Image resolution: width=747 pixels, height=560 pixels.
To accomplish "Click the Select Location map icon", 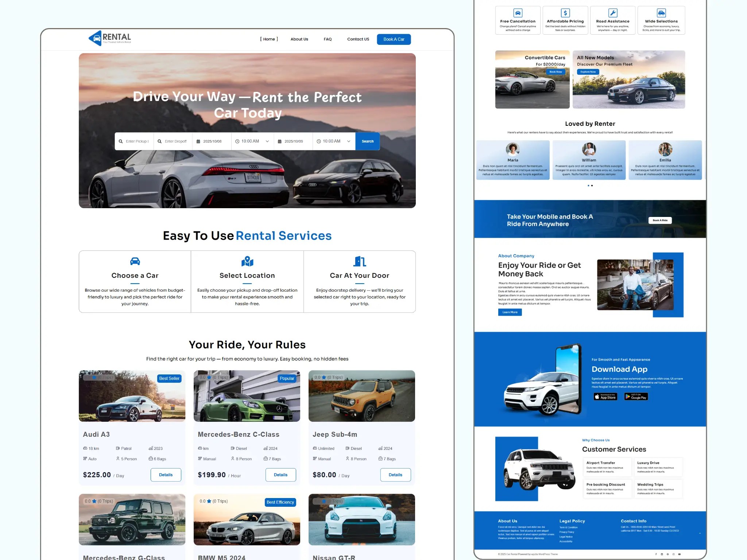I will point(247,261).
